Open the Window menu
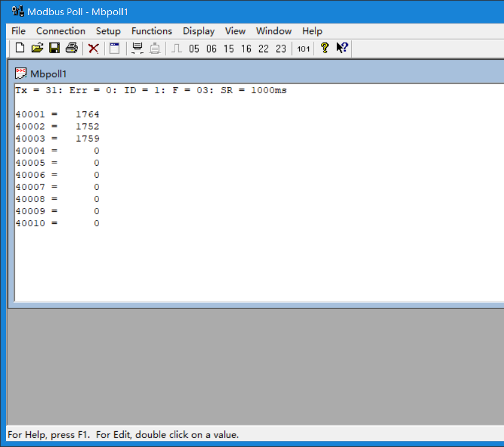Image resolution: width=504 pixels, height=447 pixels. pos(274,31)
